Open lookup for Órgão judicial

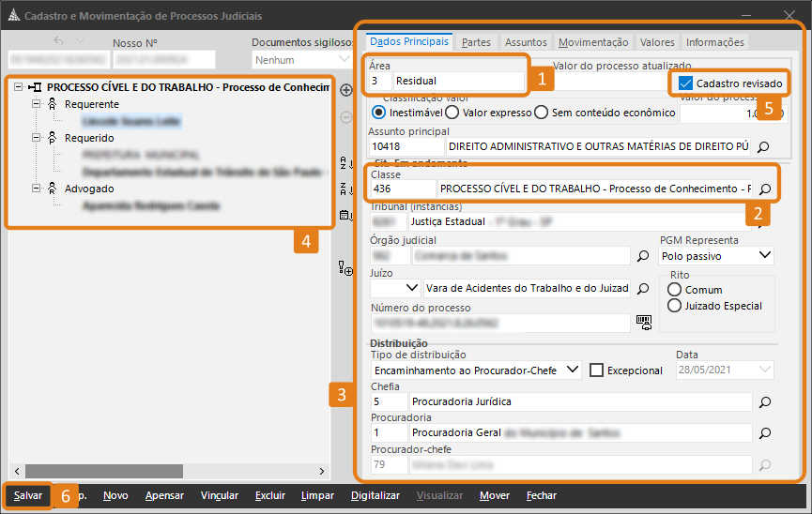643,255
